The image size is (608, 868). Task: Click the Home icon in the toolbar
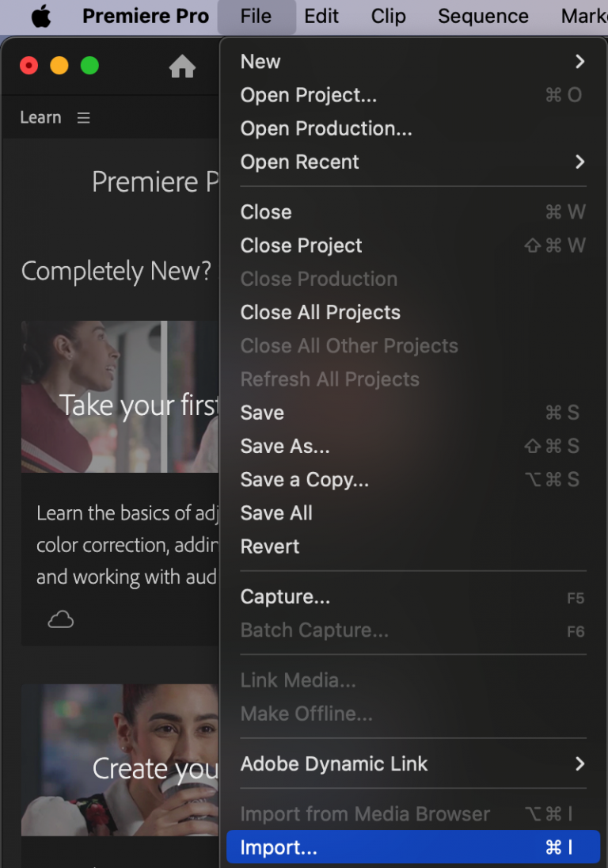183,67
